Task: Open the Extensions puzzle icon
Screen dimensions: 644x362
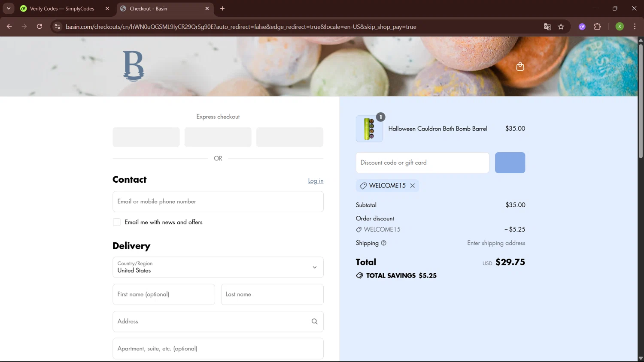Action: point(597,27)
